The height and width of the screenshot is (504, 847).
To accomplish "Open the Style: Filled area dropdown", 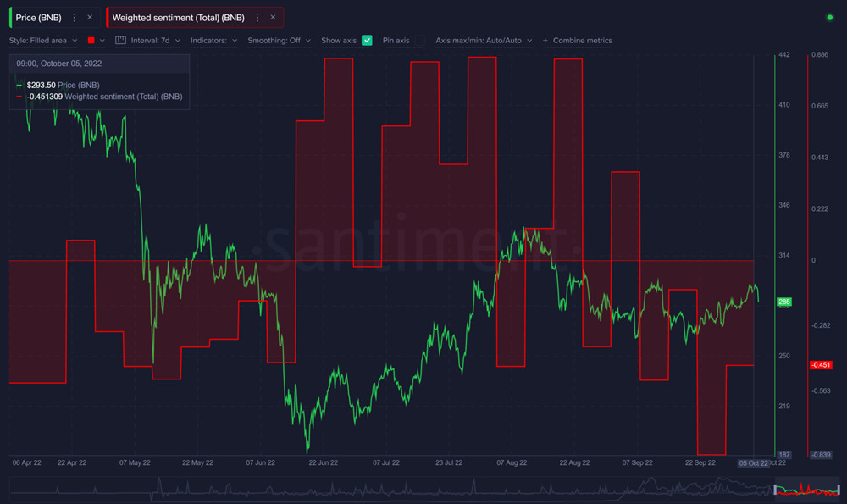I will pos(43,40).
